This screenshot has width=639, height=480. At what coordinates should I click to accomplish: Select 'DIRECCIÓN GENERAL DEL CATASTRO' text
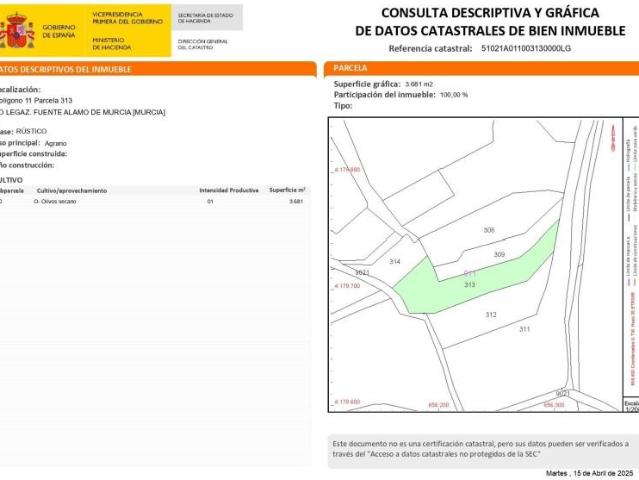203,44
